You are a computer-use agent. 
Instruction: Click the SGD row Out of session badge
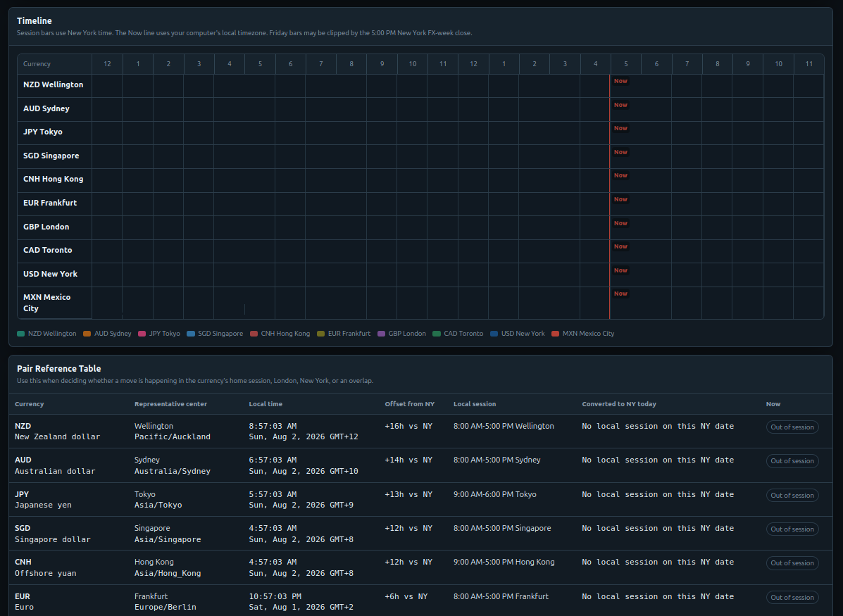[792, 529]
